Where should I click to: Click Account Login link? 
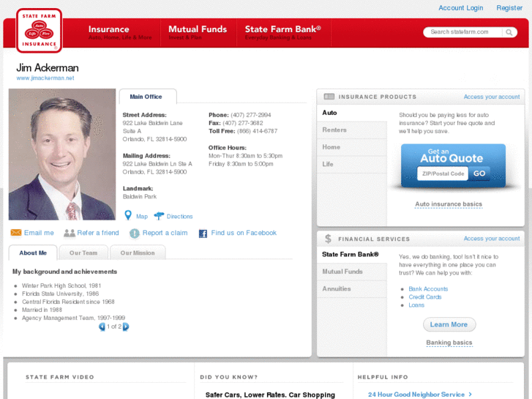point(460,8)
